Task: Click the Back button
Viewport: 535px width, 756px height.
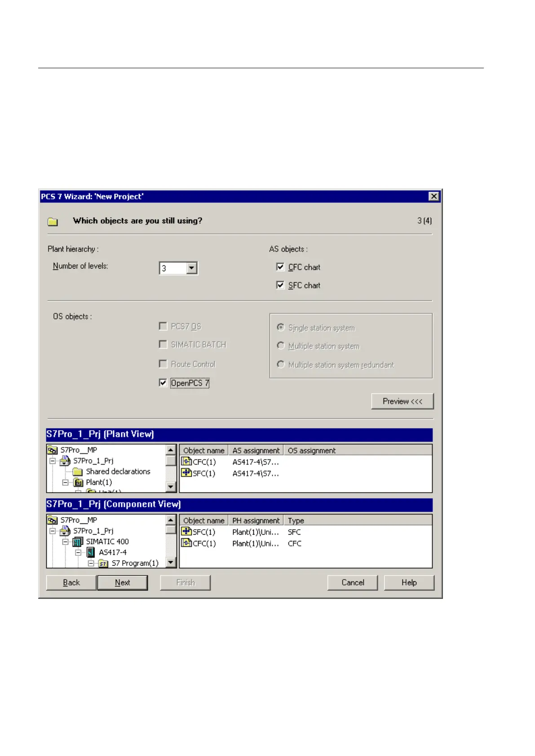Action: click(71, 583)
